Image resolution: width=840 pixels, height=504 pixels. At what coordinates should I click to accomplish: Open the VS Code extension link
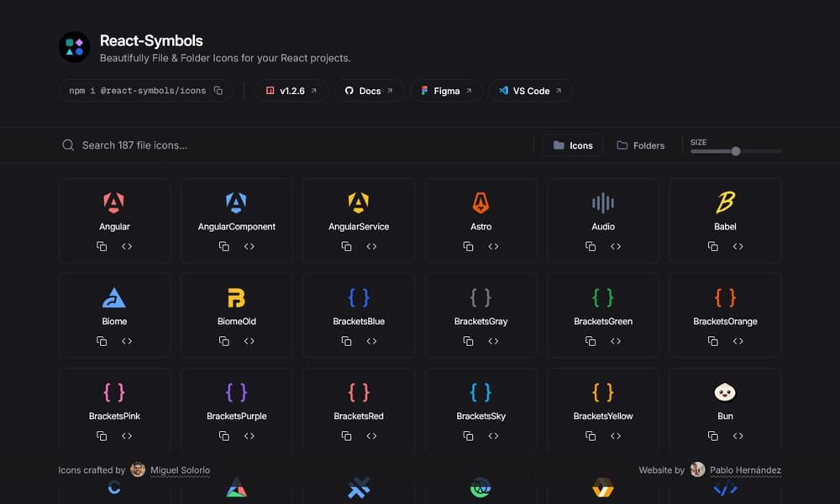(x=530, y=90)
